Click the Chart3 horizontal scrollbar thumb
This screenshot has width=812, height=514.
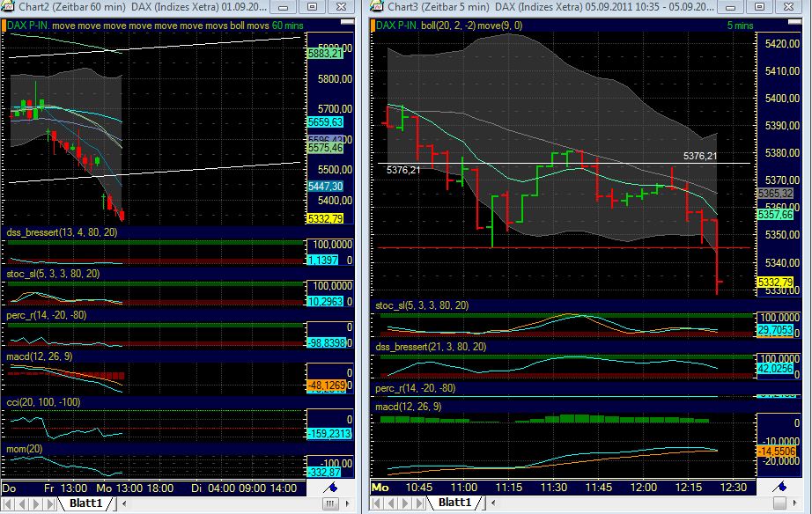[780, 503]
